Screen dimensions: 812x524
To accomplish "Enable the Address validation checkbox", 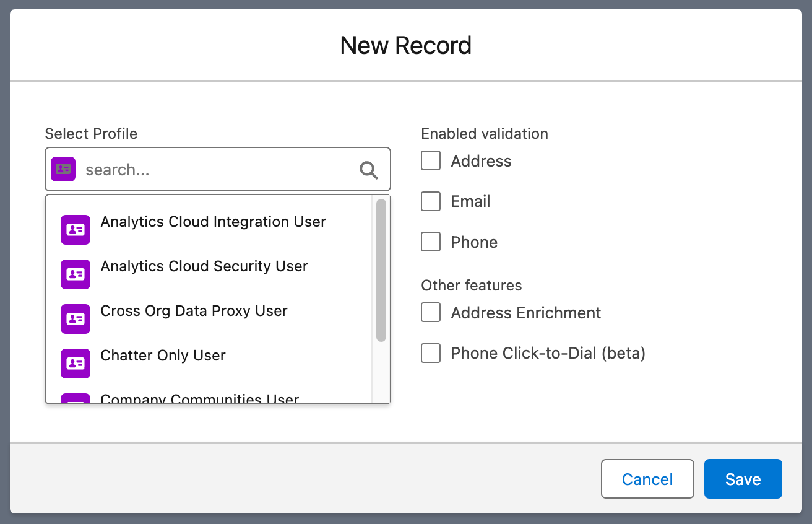I will 431,160.
